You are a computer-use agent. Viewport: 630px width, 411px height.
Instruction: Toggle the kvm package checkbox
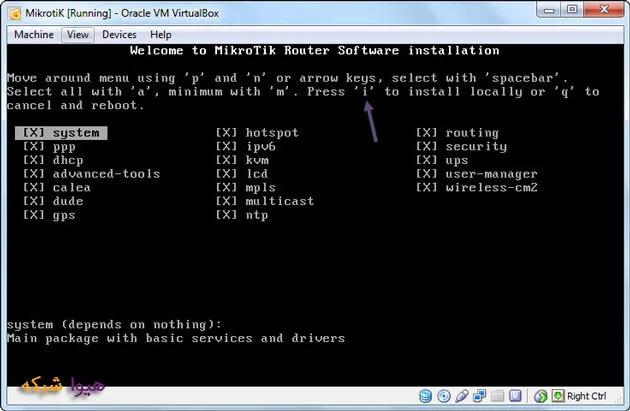[x=226, y=160]
